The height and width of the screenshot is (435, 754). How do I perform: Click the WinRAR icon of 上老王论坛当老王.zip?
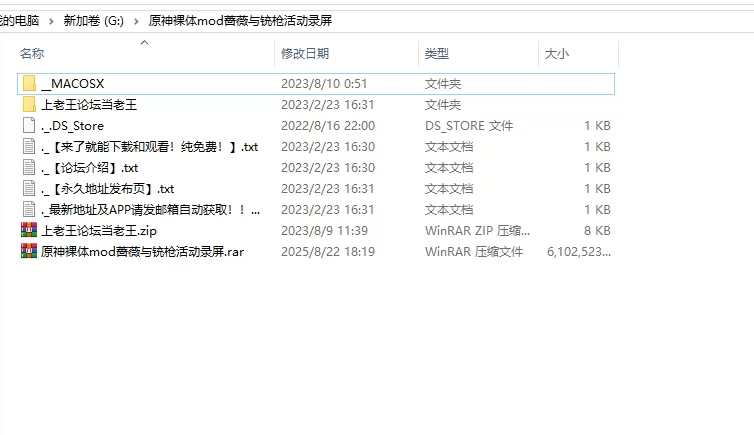[29, 230]
